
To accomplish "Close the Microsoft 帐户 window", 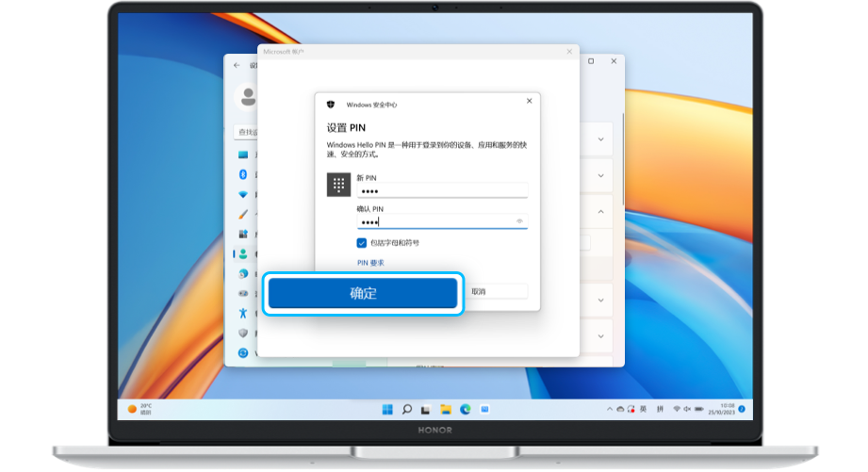I will tap(569, 52).
